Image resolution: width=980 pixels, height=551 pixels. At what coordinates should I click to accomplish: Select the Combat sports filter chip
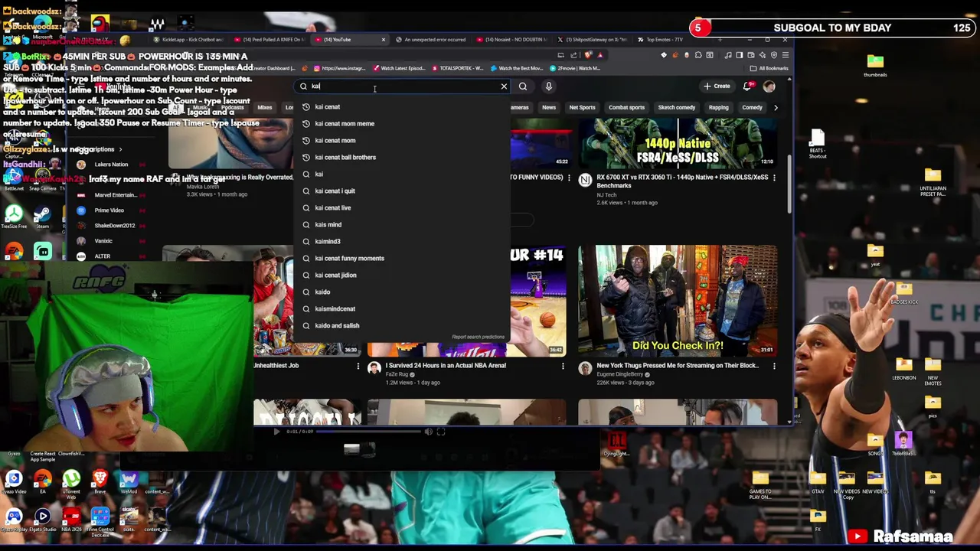(626, 107)
